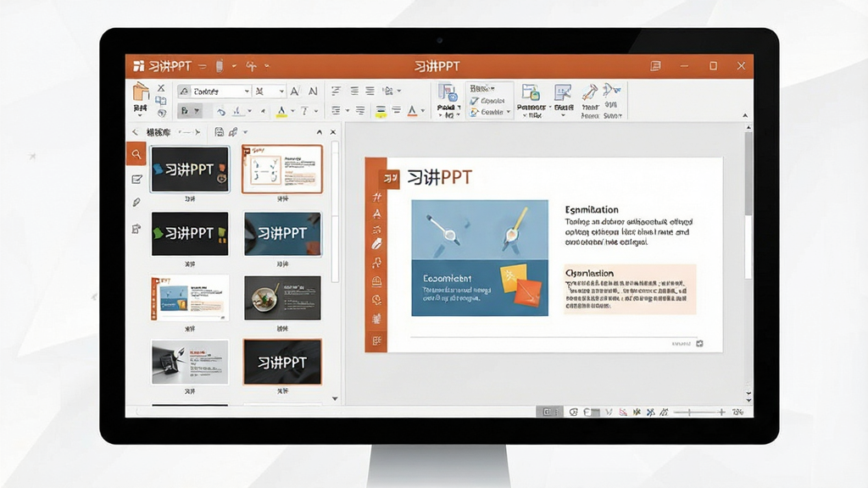Collapse the ribbon with the small chevron
868x488 pixels.
click(x=745, y=115)
